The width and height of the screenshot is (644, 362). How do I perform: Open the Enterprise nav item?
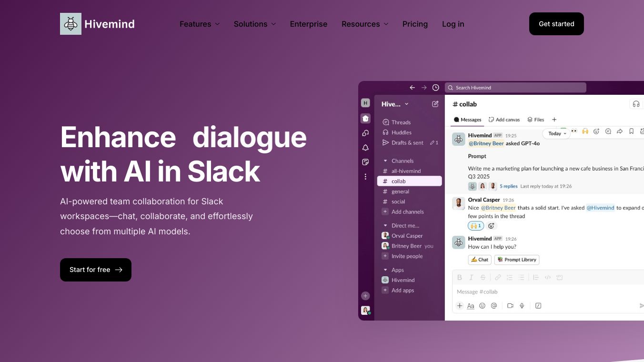[309, 24]
